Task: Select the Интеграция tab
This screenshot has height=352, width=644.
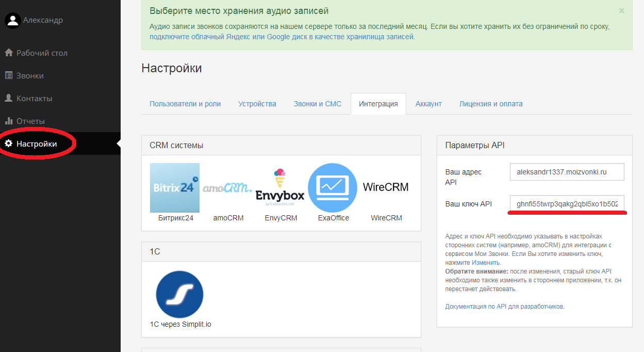Action: [x=378, y=104]
